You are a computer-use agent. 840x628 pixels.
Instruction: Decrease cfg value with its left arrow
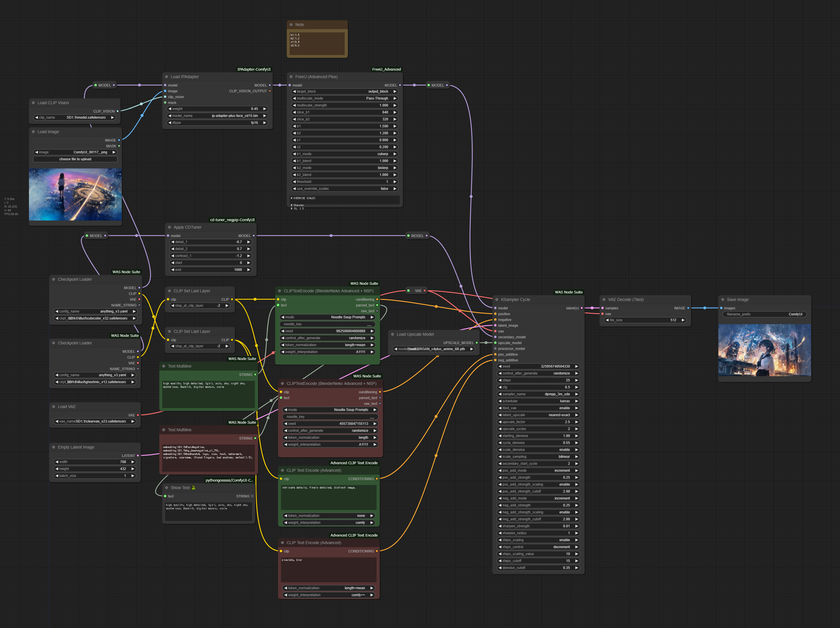[500, 388]
